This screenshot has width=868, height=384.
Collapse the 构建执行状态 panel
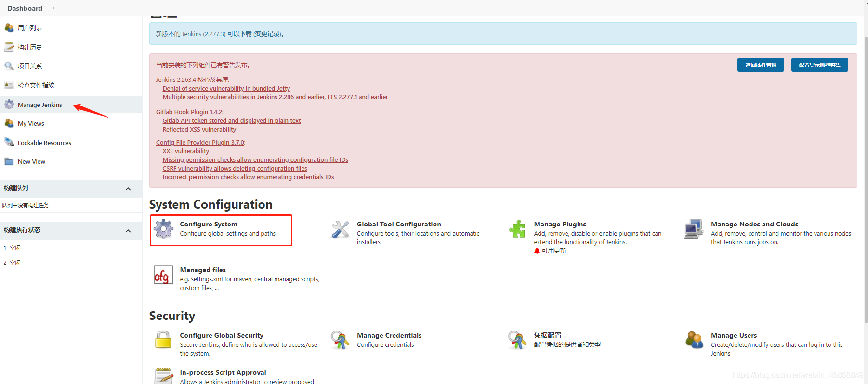point(128,231)
